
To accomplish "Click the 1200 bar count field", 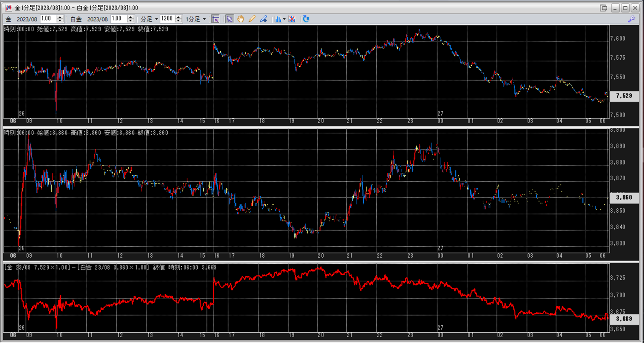I will [167, 19].
